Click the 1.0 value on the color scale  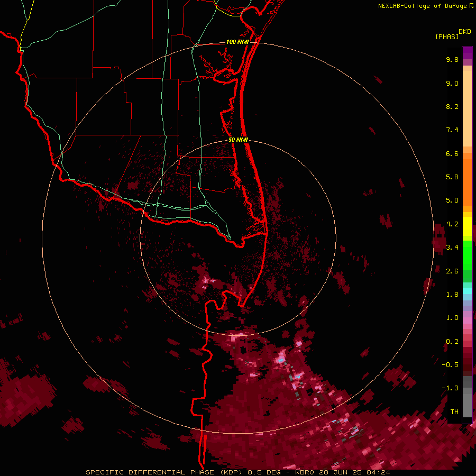point(452,318)
